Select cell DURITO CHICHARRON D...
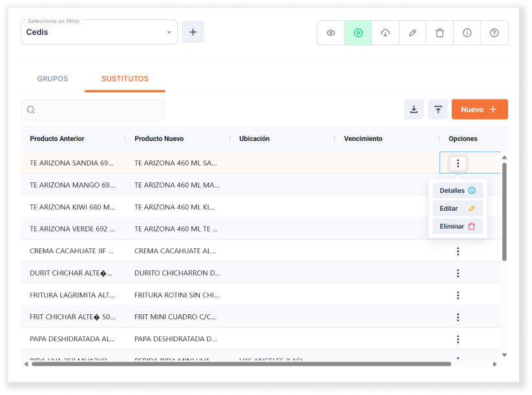Image resolution: width=532 pixels, height=395 pixels. pos(177,273)
